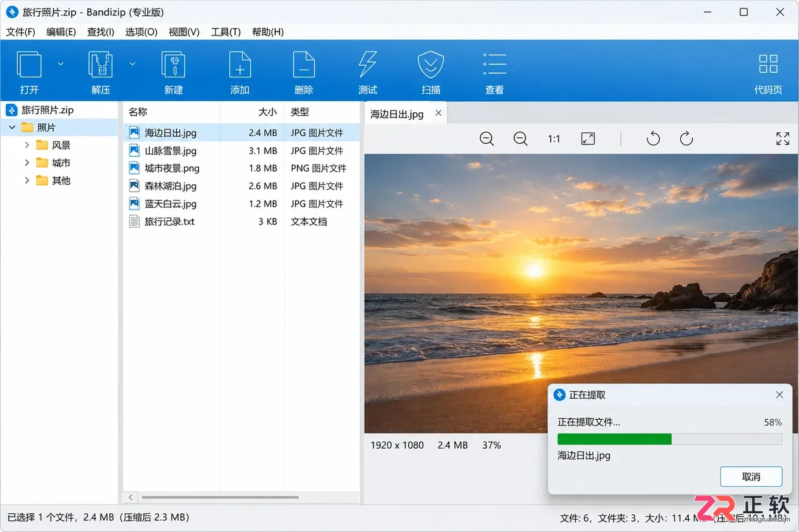
Task: Expand the 其他 folder node
Action: pyautogui.click(x=27, y=181)
